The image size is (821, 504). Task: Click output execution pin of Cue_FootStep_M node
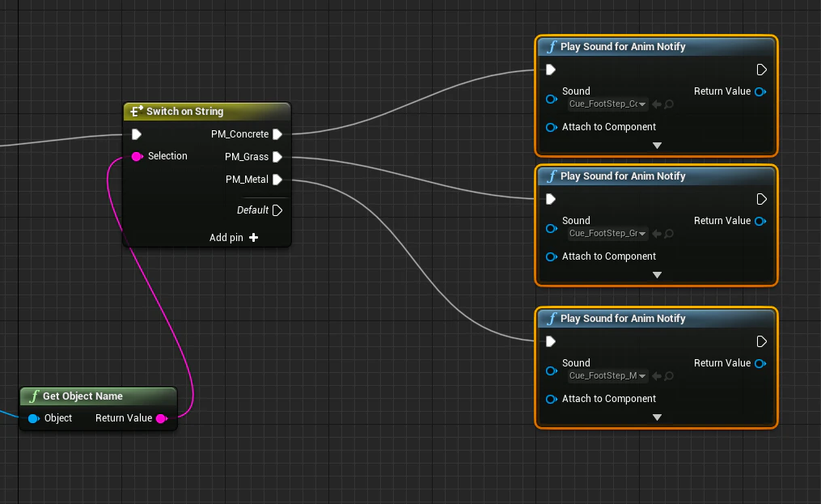coord(762,341)
